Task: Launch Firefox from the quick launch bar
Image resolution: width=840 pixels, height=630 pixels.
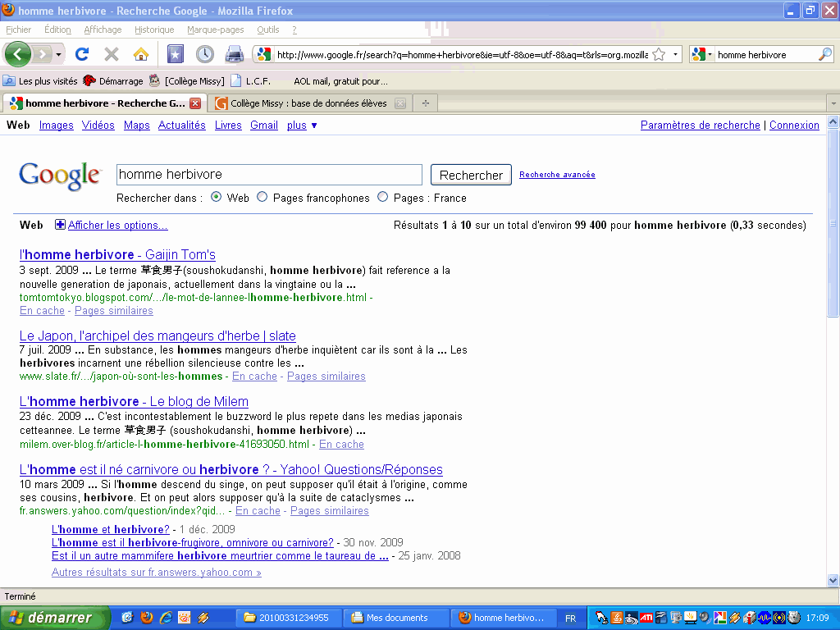Action: [x=146, y=618]
